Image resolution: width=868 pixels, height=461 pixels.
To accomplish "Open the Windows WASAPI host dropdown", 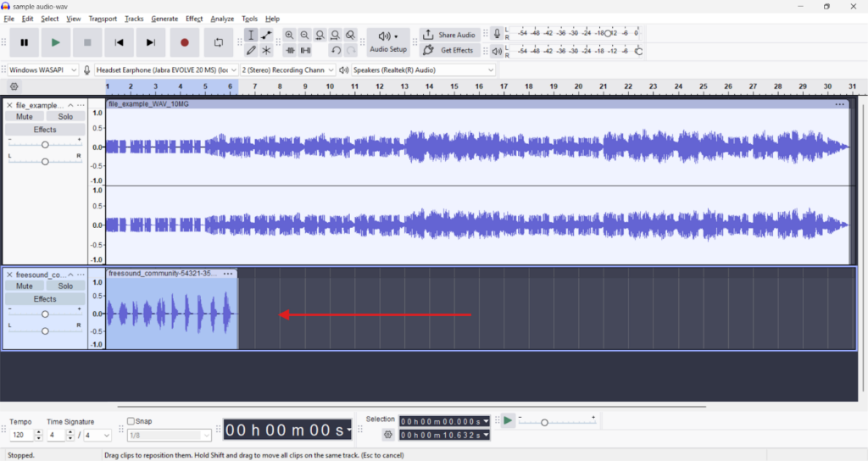I will [43, 69].
